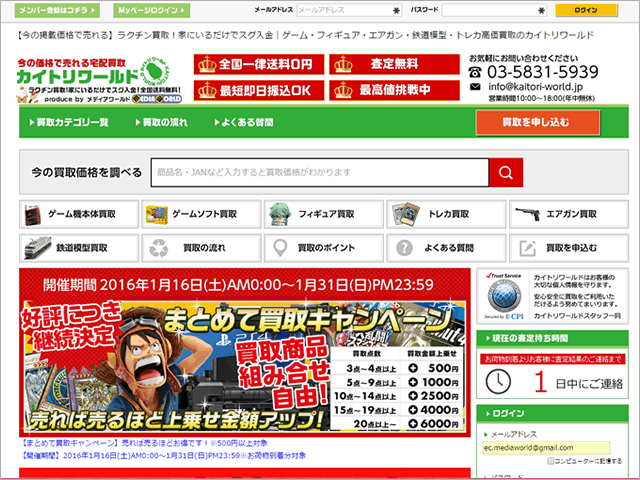Click the mail envelope icon
The image size is (640, 480).
(475, 87)
